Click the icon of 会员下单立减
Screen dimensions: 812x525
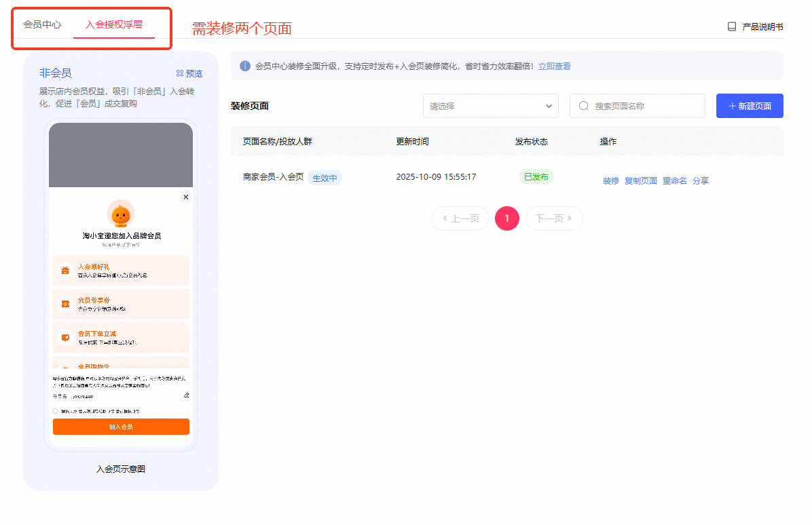tap(65, 337)
